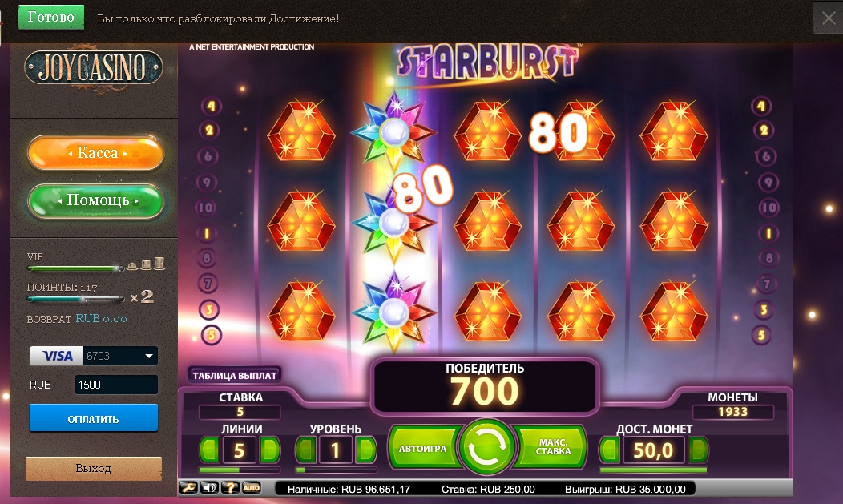The image size is (843, 504).
Task: Open the Помощь help menu
Action: pyautogui.click(x=95, y=200)
